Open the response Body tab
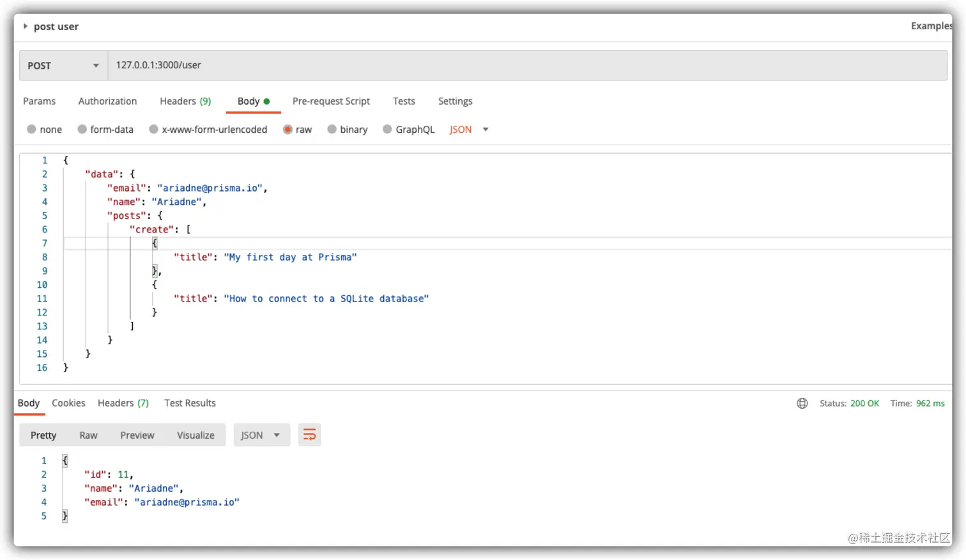This screenshot has width=966, height=560. click(29, 403)
